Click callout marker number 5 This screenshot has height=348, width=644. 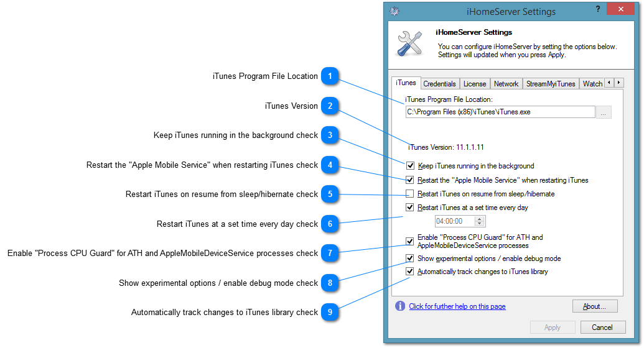tap(330, 195)
